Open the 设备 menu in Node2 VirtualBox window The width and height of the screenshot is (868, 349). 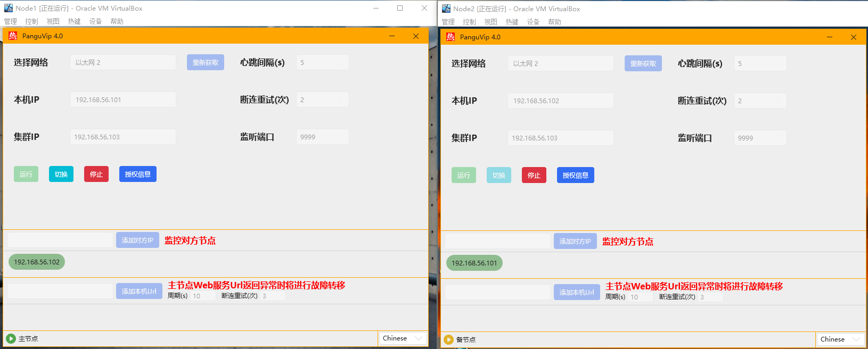tap(534, 22)
